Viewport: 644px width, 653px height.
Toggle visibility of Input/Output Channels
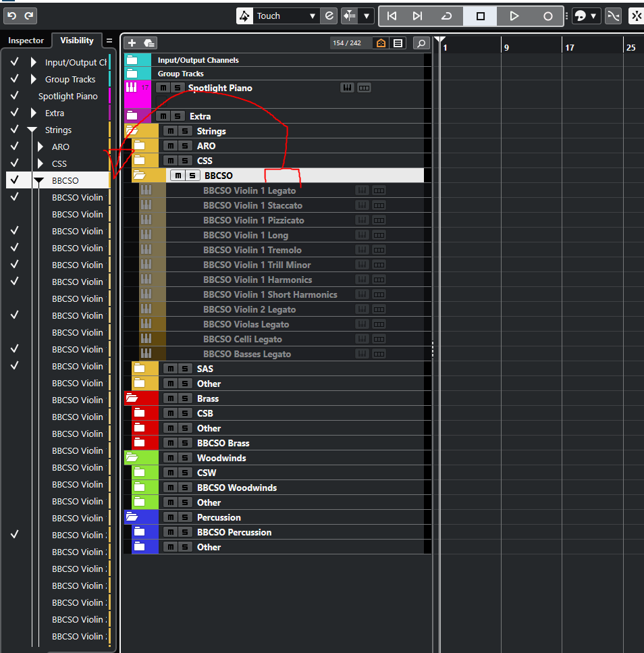pyautogui.click(x=15, y=61)
